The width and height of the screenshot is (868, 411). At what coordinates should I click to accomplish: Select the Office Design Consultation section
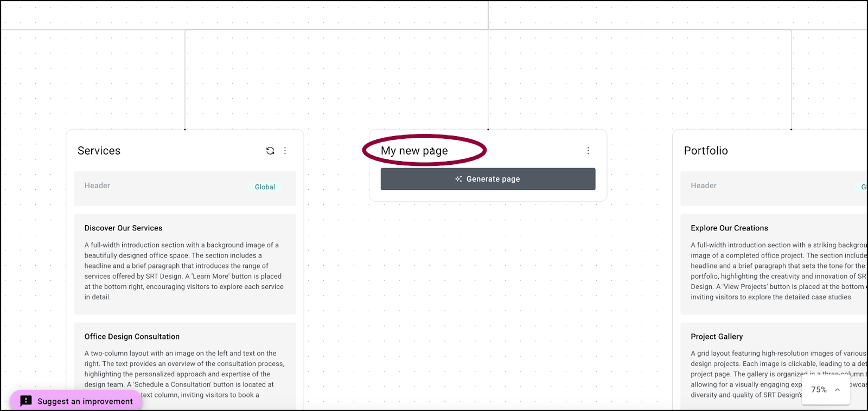pyautogui.click(x=185, y=367)
